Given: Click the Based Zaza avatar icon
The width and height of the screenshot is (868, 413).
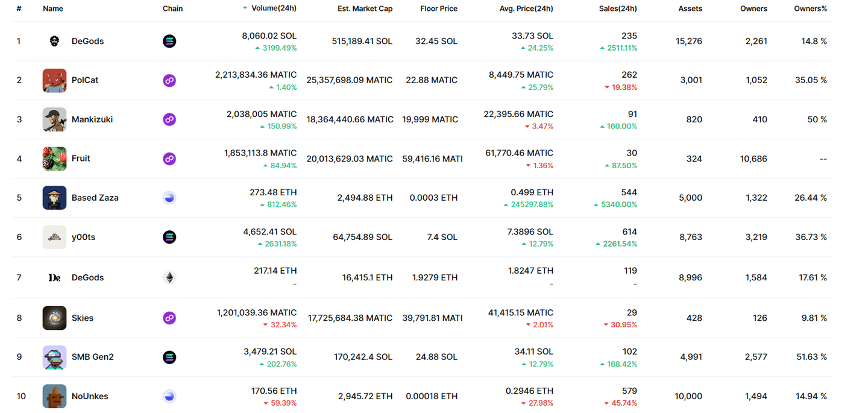Looking at the screenshot, I should coord(54,198).
